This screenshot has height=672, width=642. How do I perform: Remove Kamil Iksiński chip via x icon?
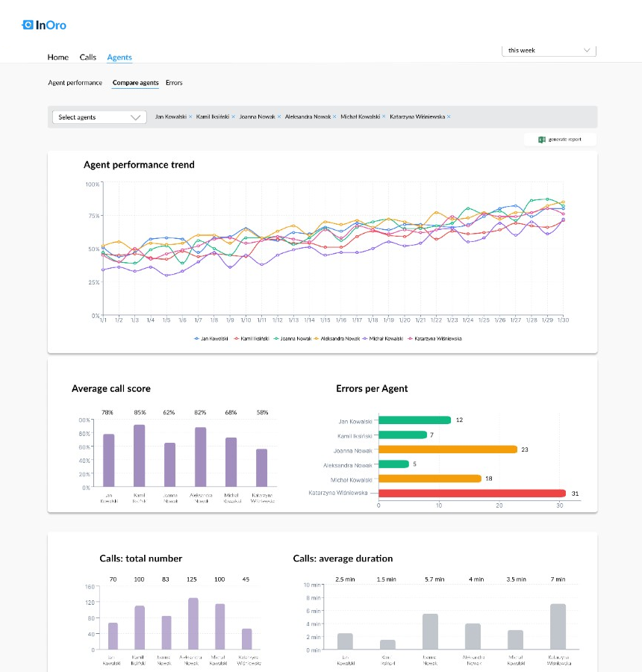[232, 117]
